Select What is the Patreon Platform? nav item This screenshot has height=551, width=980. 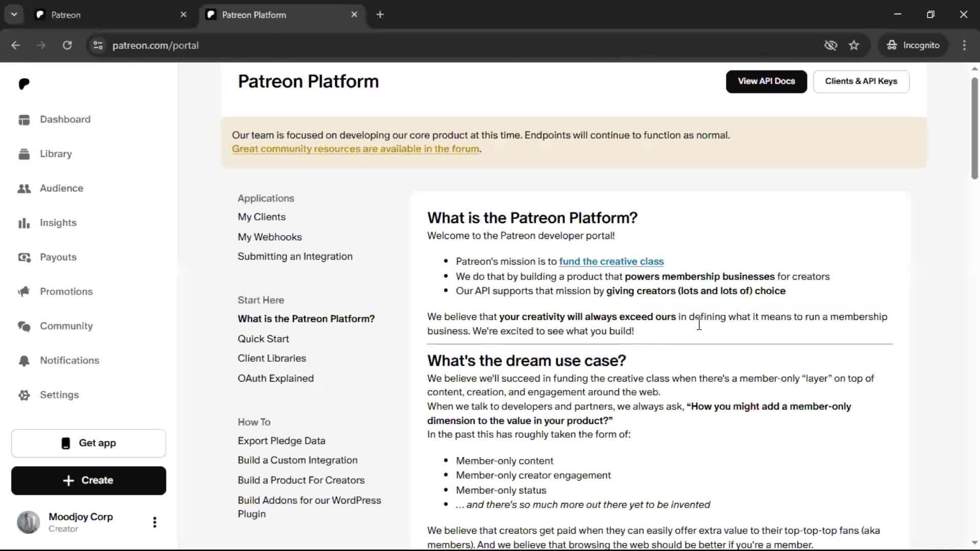point(306,319)
